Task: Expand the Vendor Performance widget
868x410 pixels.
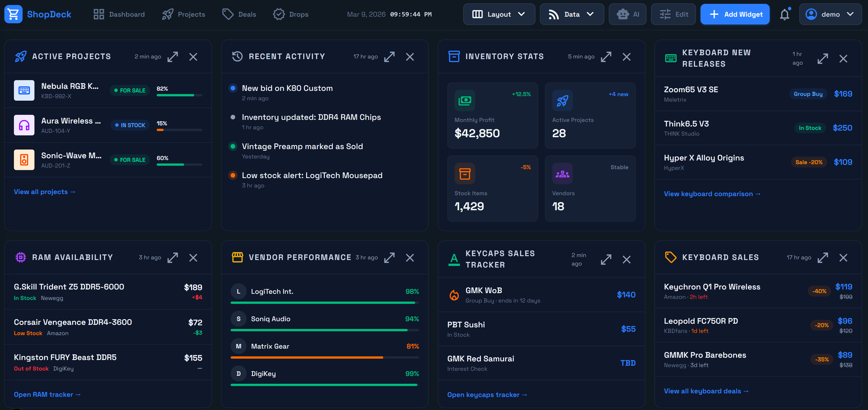Action: [x=389, y=258]
